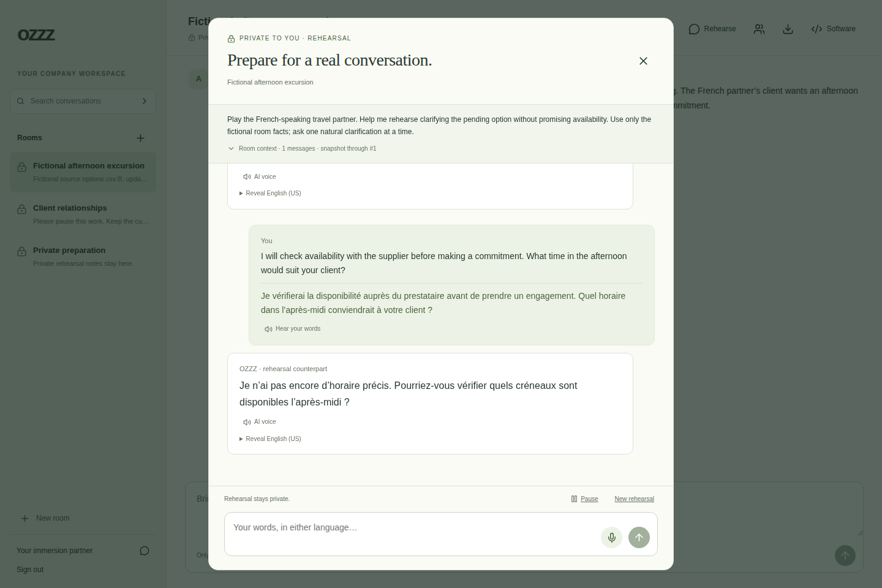Viewport: 882px width, 588px height.
Task: Click the Hear your words speaker icon
Action: tap(268, 329)
